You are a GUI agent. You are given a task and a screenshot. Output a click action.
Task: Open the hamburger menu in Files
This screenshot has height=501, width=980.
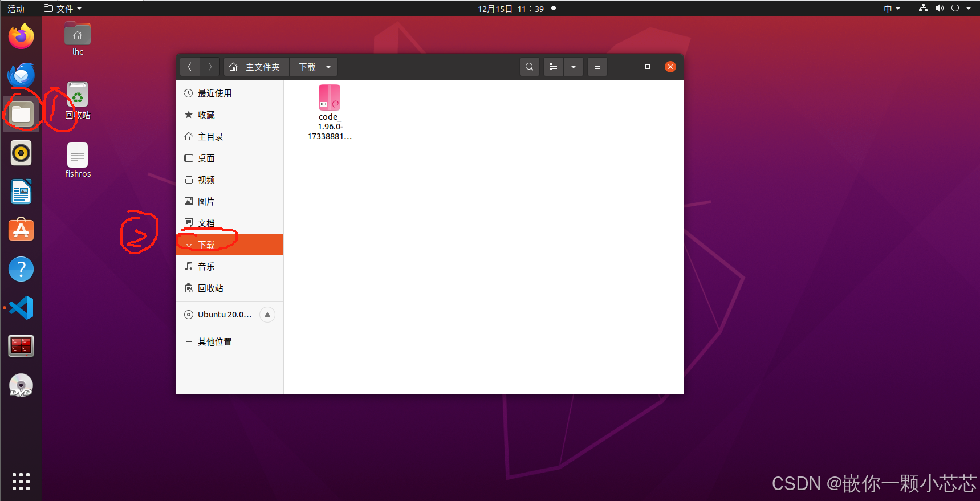pos(597,67)
